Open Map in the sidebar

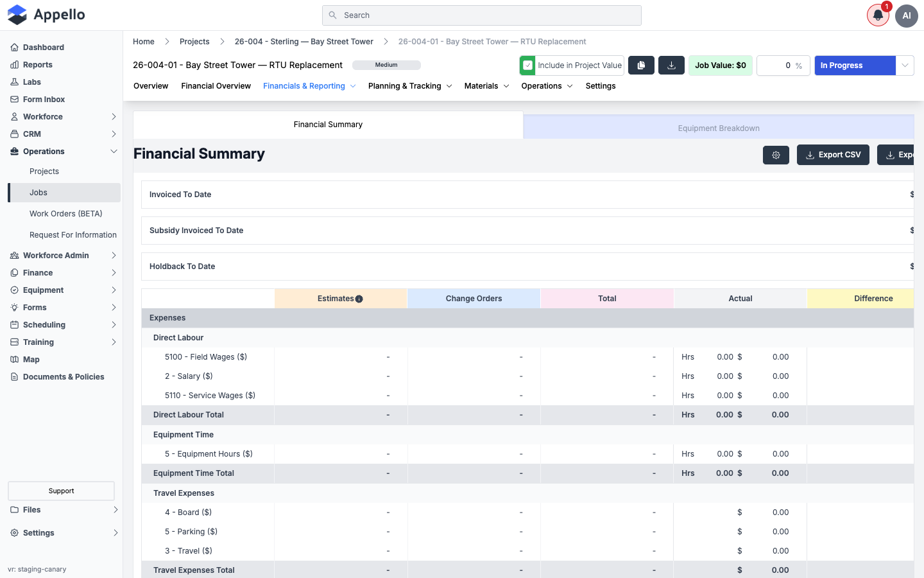31,360
